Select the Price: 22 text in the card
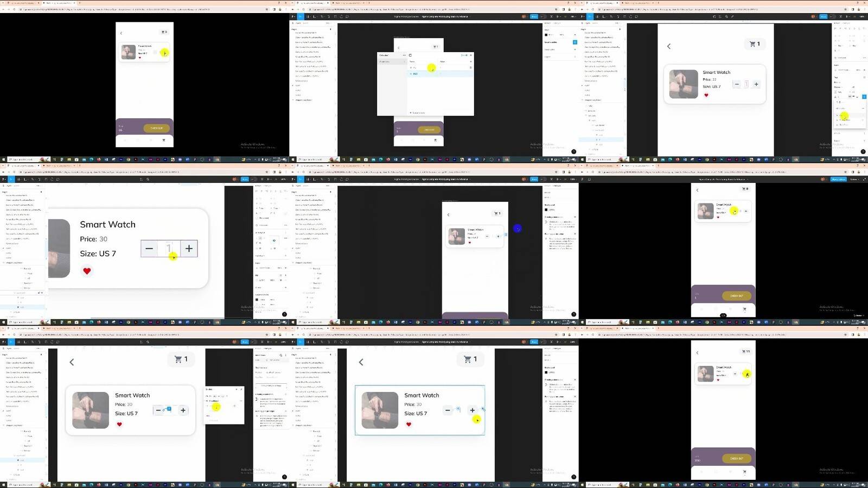Viewport: 868px width, 488px height. click(710, 79)
